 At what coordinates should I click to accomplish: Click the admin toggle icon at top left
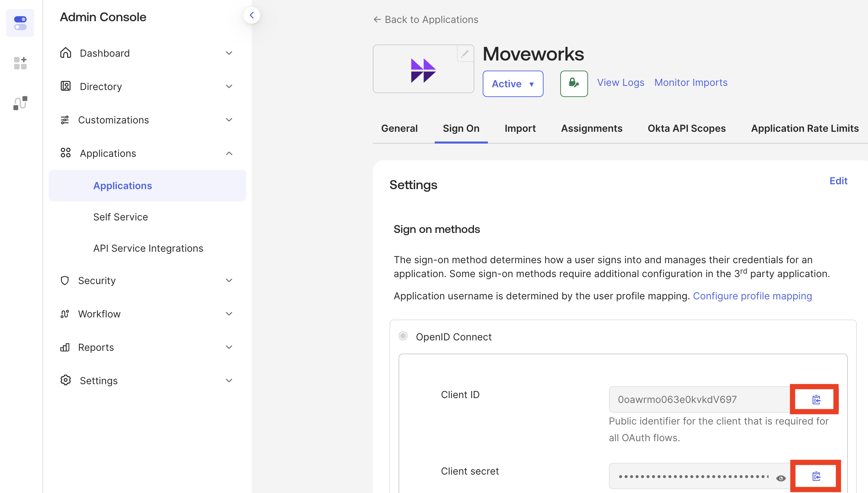pos(20,23)
